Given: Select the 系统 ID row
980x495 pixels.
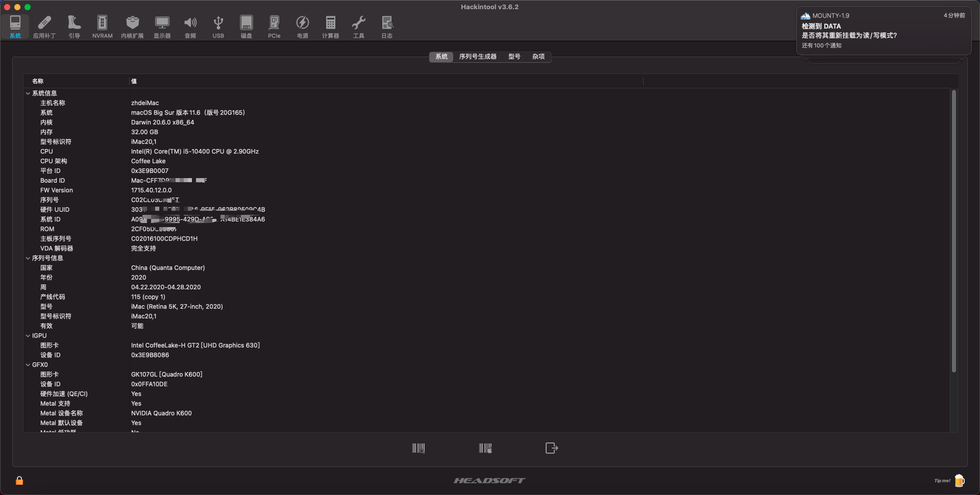Looking at the screenshot, I should (x=486, y=219).
